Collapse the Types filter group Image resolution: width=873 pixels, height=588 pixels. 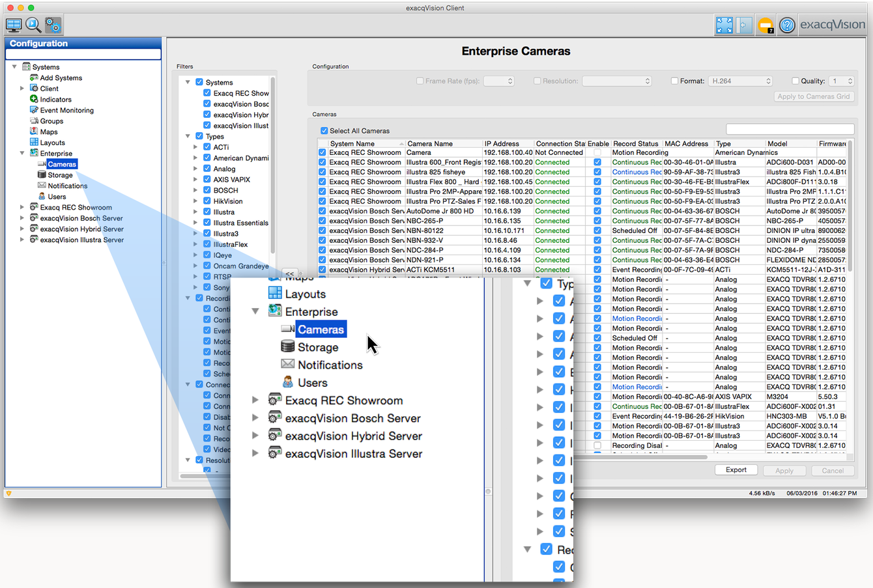coord(188,136)
